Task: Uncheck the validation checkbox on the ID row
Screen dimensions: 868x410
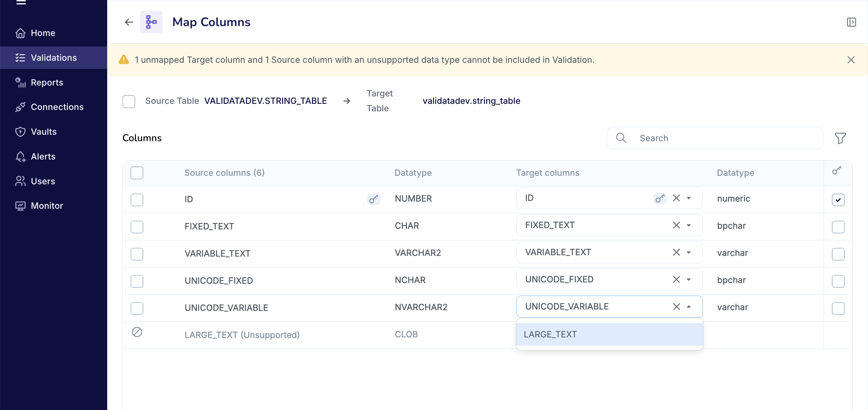Action: point(838,200)
